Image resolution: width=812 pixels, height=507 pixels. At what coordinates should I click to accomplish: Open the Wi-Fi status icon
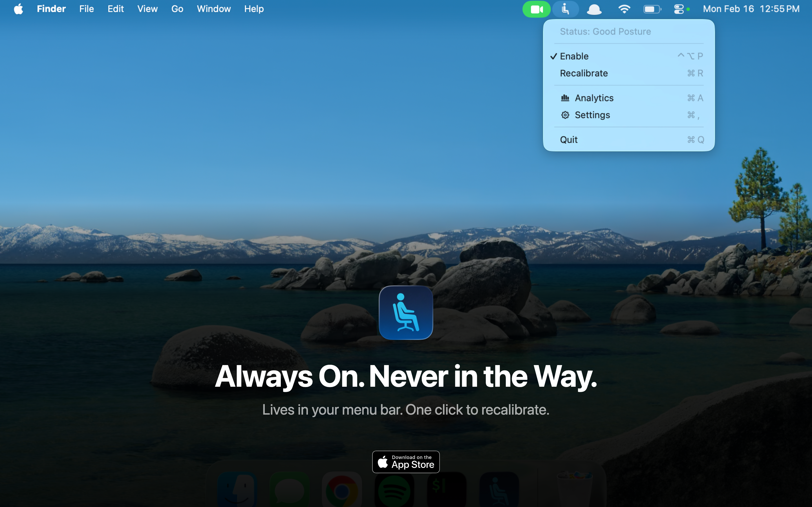tap(624, 9)
